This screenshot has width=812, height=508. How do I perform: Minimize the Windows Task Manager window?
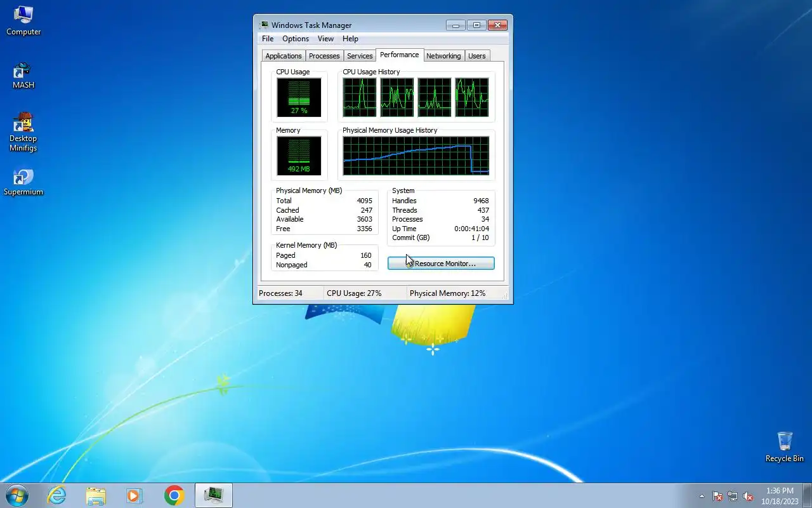[x=455, y=25]
